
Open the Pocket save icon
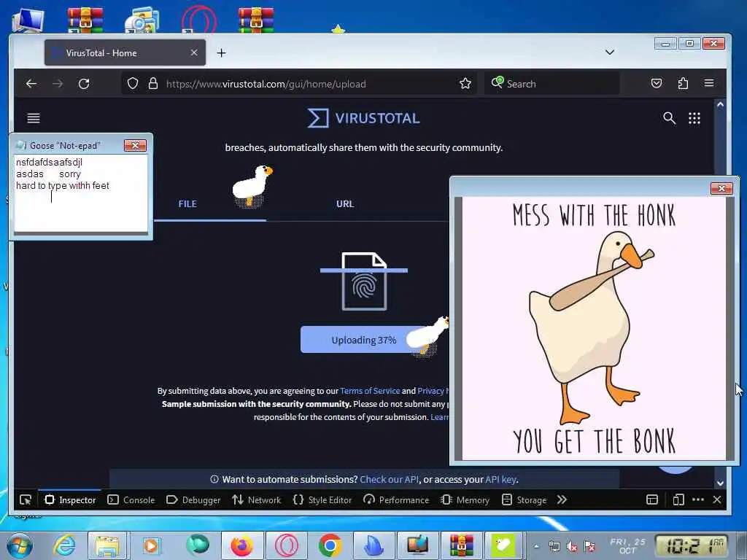point(657,84)
